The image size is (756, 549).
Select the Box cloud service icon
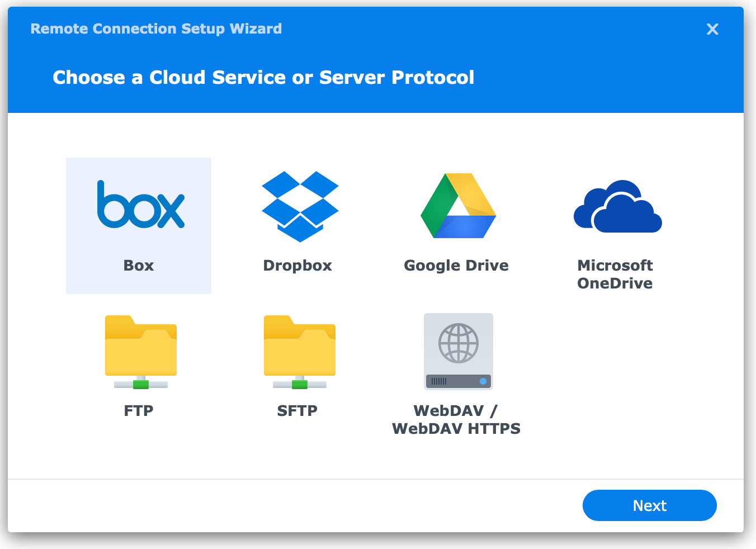[x=141, y=205]
